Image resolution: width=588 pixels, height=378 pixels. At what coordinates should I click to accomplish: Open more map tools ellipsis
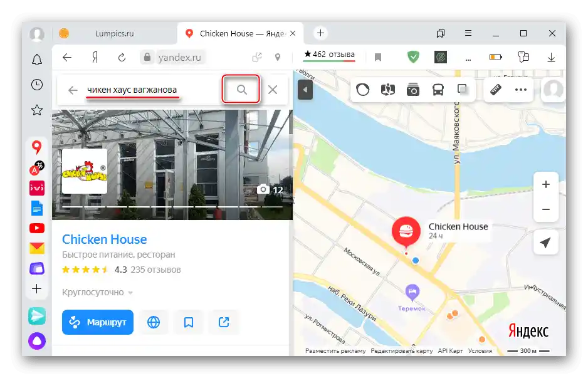tap(521, 90)
